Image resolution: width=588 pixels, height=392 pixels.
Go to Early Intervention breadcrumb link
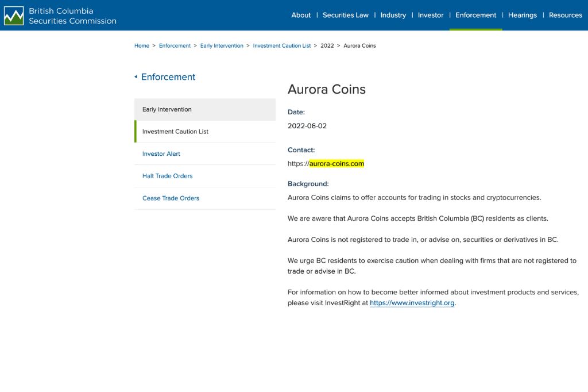[222, 46]
